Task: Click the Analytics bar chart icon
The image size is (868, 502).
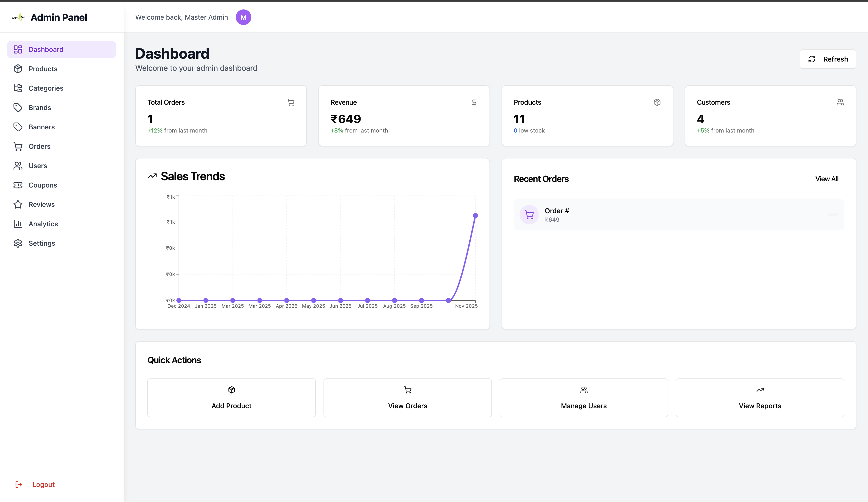Action: 18,224
